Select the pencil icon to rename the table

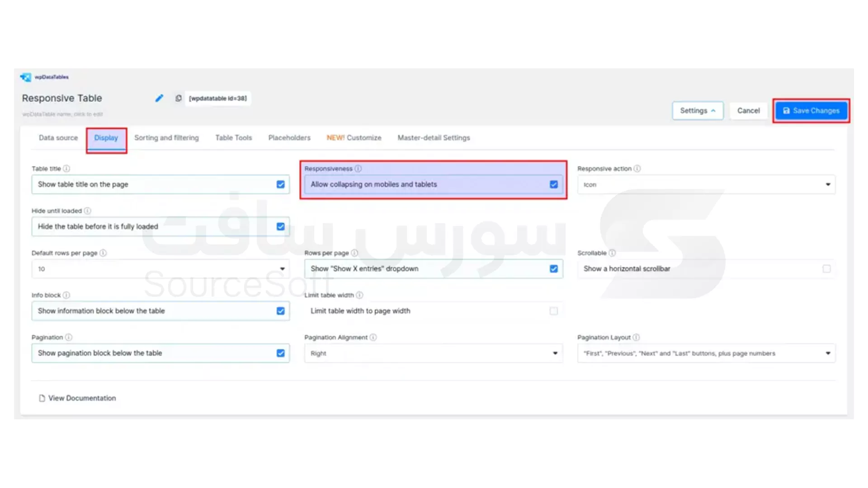coord(159,98)
